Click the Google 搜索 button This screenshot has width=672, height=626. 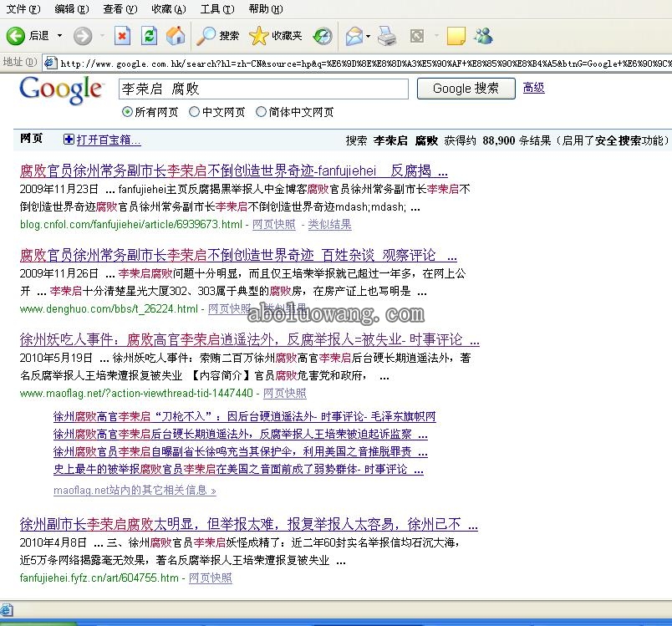pos(466,89)
